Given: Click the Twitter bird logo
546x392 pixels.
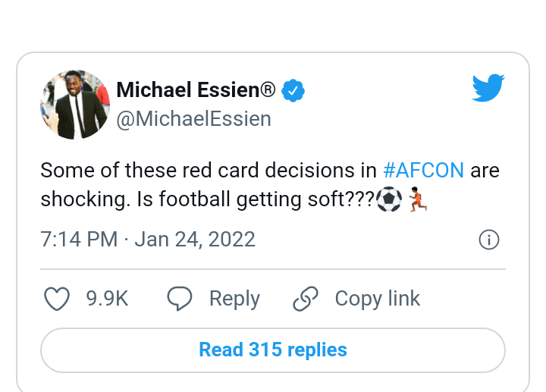Looking at the screenshot, I should click(488, 88).
